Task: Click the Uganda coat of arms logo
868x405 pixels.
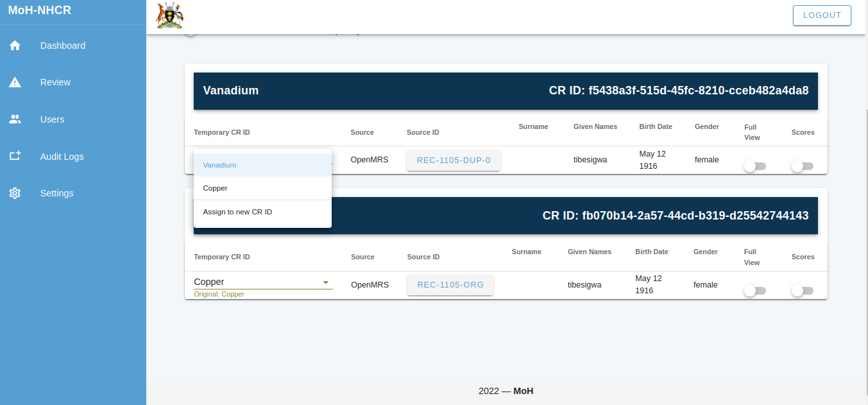Action: (x=170, y=16)
